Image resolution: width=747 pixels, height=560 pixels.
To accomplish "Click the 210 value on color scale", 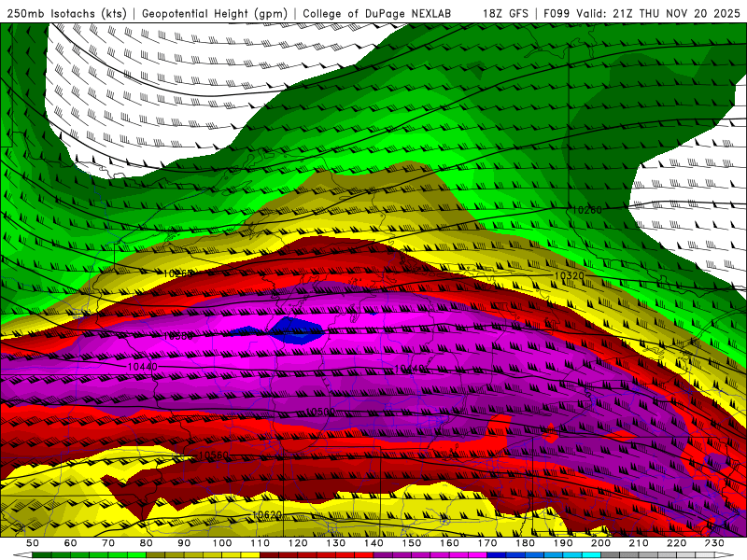I will click(639, 543).
